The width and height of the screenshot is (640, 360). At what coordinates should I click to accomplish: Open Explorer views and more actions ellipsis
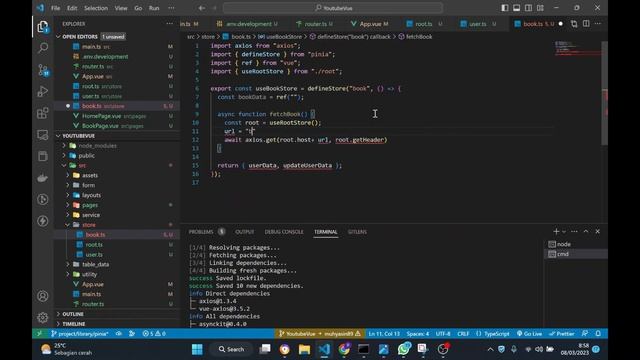click(x=169, y=24)
